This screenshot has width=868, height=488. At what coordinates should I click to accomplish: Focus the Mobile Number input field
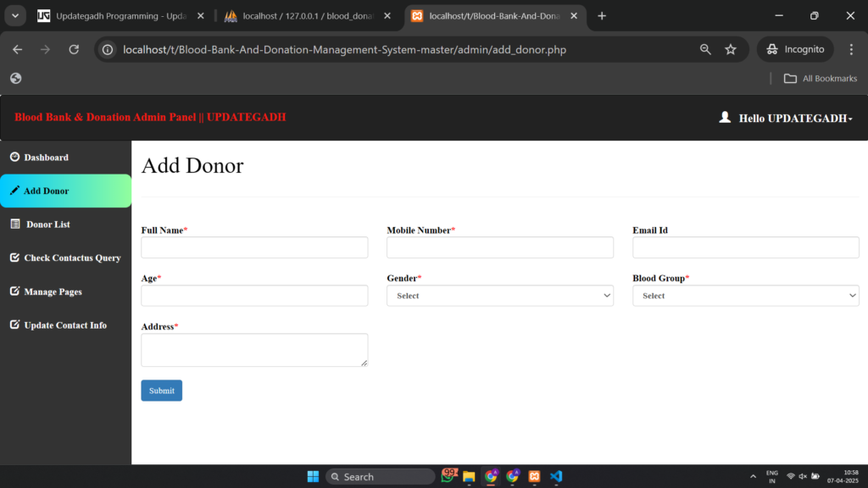pos(500,247)
